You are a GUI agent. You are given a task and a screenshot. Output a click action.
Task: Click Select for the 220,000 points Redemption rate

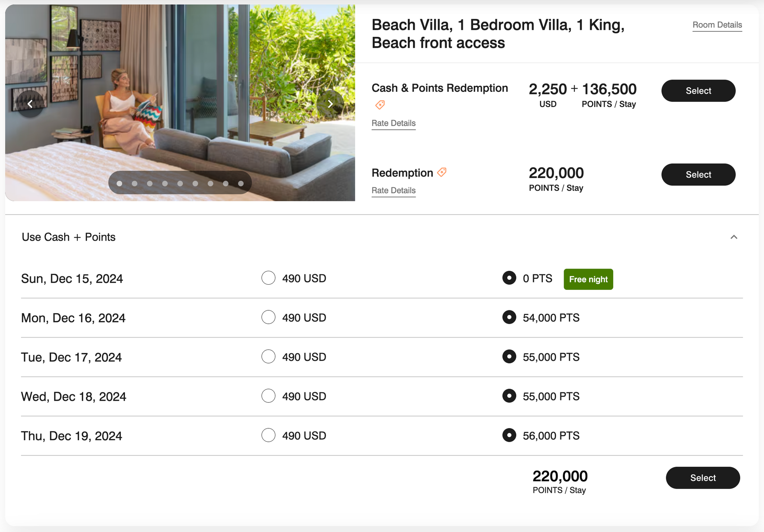[x=698, y=174]
